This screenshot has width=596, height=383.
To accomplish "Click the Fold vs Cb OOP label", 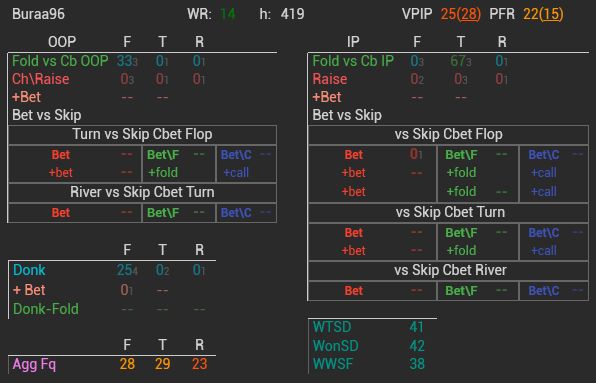I will [60, 61].
